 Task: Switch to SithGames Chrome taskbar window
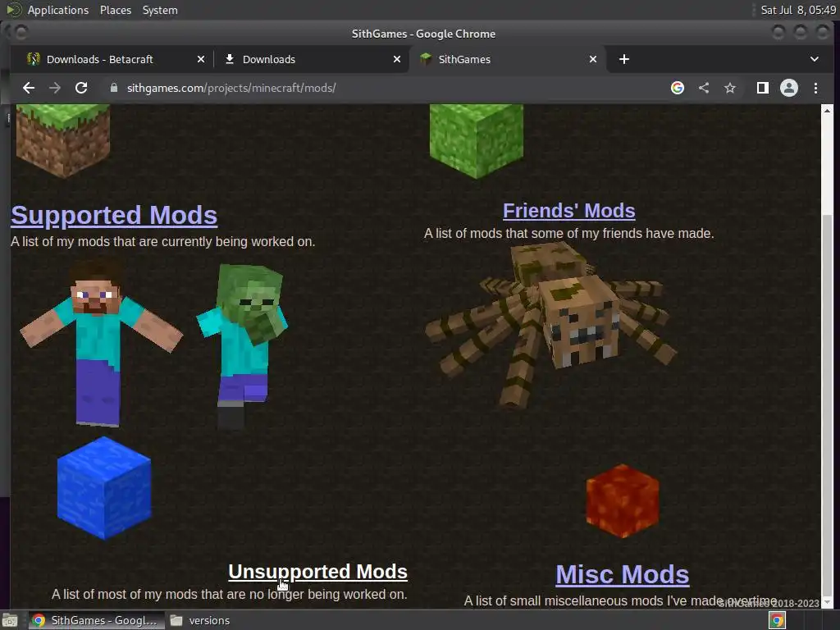pyautogui.click(x=95, y=620)
